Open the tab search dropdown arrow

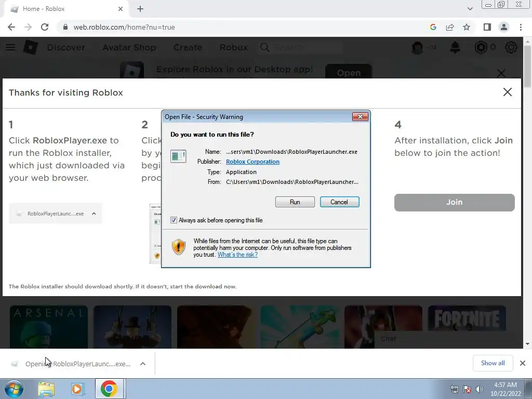(x=470, y=9)
